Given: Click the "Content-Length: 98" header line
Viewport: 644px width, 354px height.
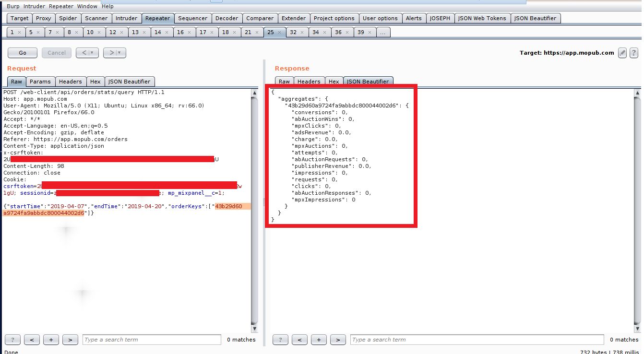Looking at the screenshot, I should (34, 166).
